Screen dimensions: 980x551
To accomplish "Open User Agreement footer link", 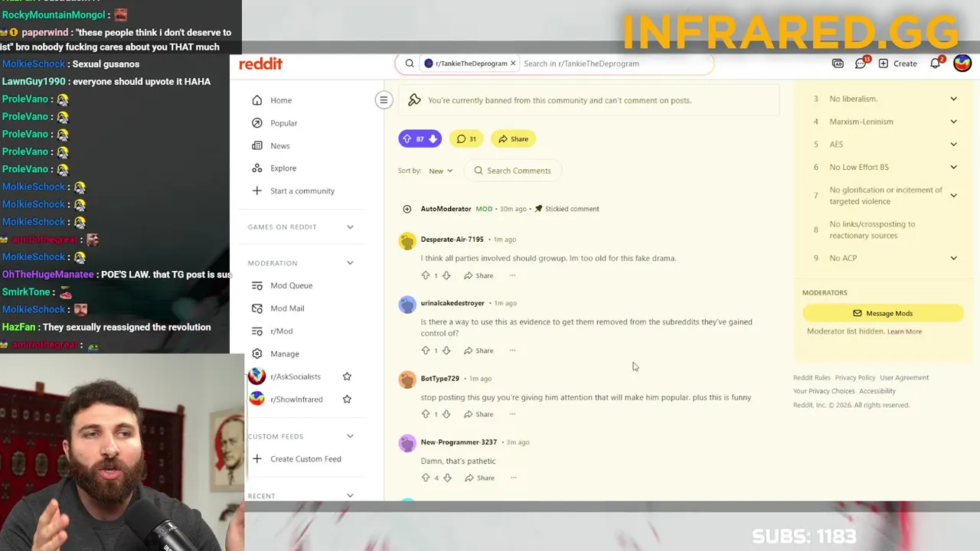I will [x=904, y=377].
